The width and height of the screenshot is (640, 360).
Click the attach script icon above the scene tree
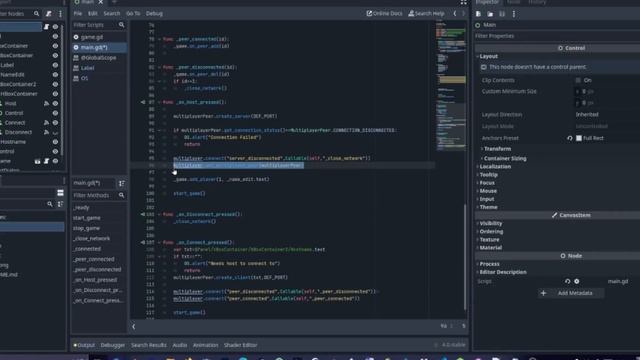point(49,14)
